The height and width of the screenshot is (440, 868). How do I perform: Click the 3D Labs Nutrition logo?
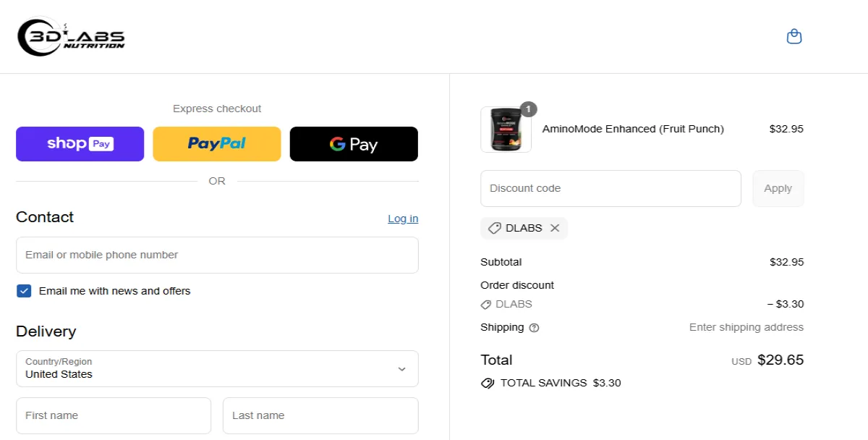(70, 36)
